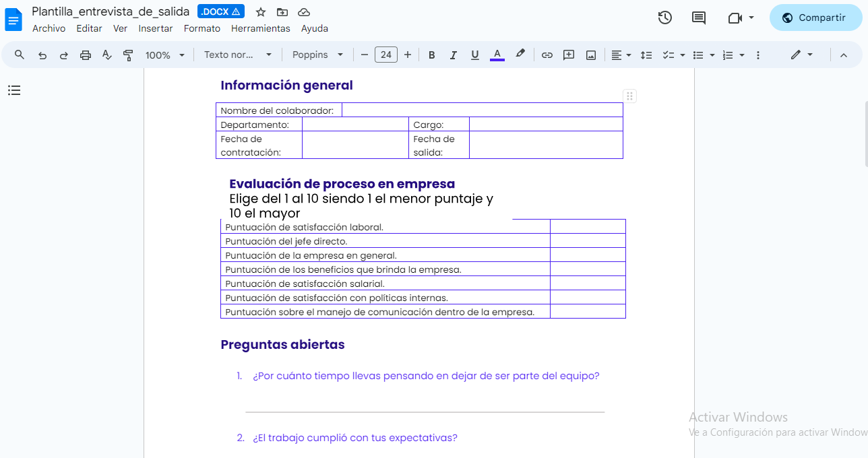Insert an image
This screenshot has width=868, height=458.
[590, 55]
